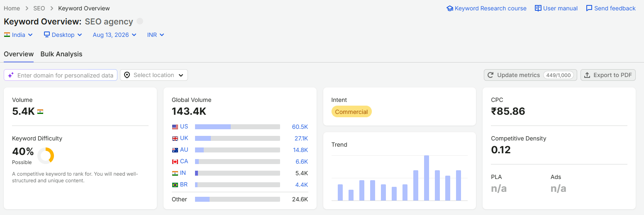Open the SEO breadcrumb link

click(x=39, y=8)
